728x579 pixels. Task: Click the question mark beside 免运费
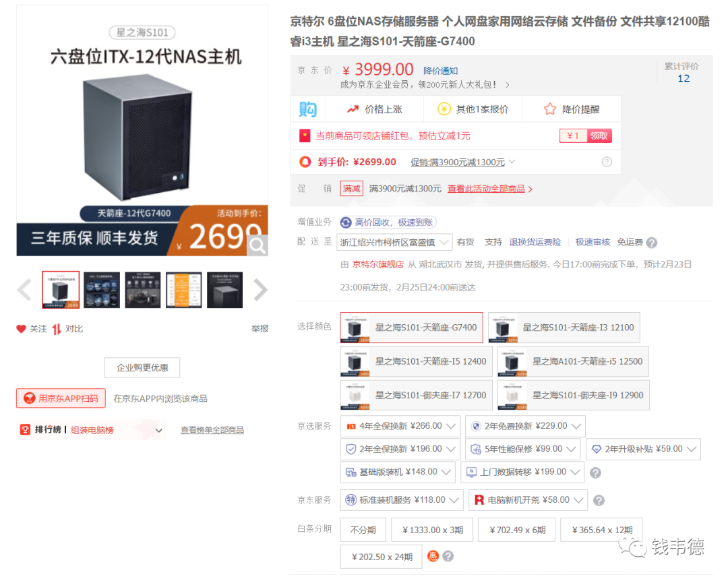[x=652, y=243]
